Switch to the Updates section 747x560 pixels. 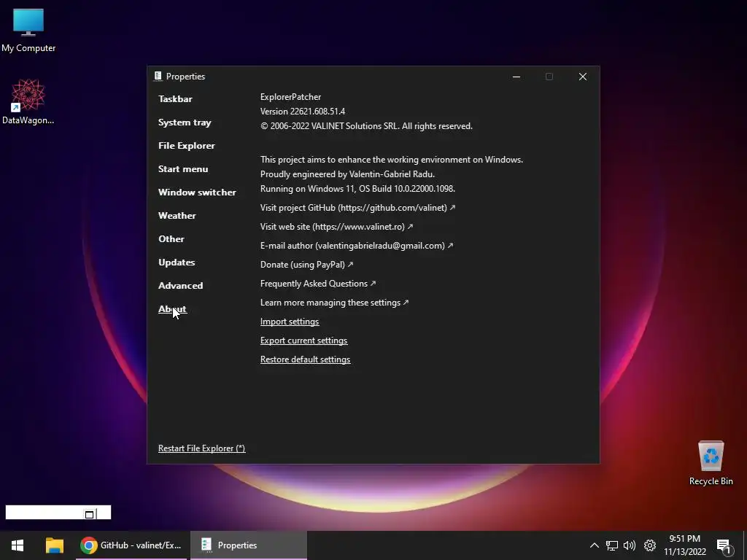[177, 262]
